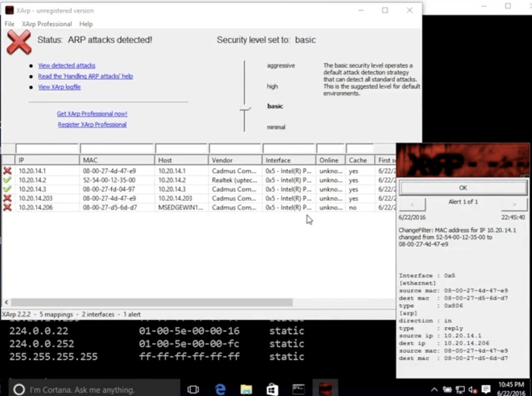532x396 pixels.
Task: Go to the next alert arrow
Action: (514, 204)
